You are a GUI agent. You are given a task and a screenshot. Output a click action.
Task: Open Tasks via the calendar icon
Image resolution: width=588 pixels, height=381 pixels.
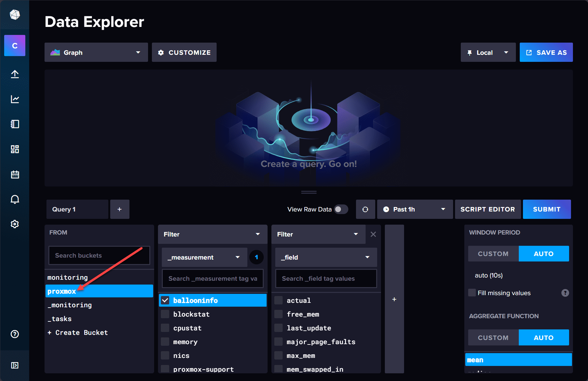14,174
